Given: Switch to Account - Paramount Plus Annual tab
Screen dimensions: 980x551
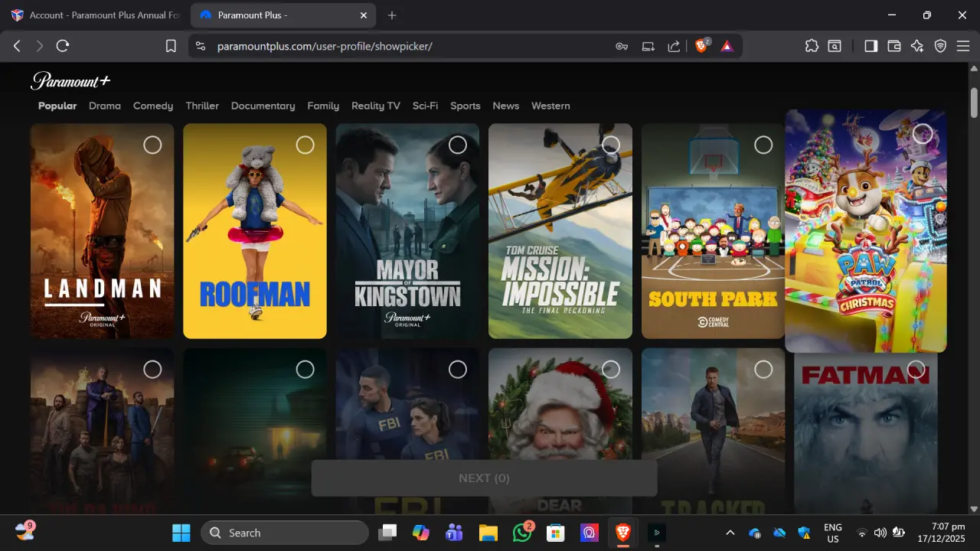Looking at the screenshot, I should (x=95, y=15).
